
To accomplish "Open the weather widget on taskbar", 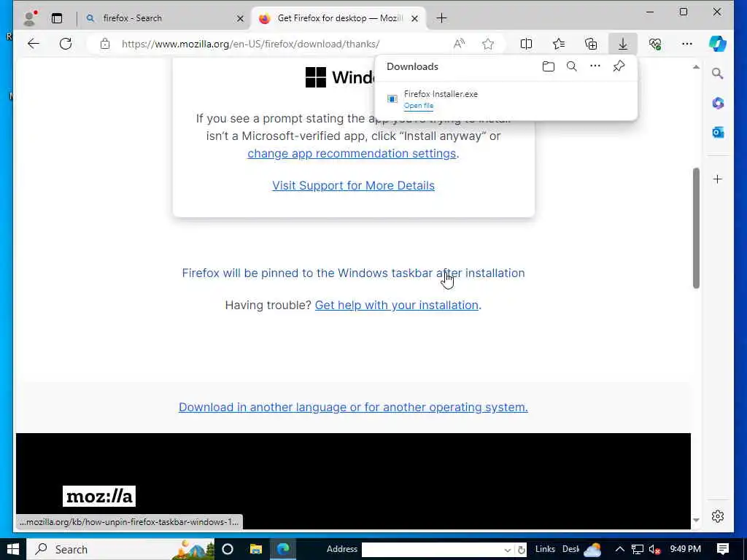I will coord(592,550).
